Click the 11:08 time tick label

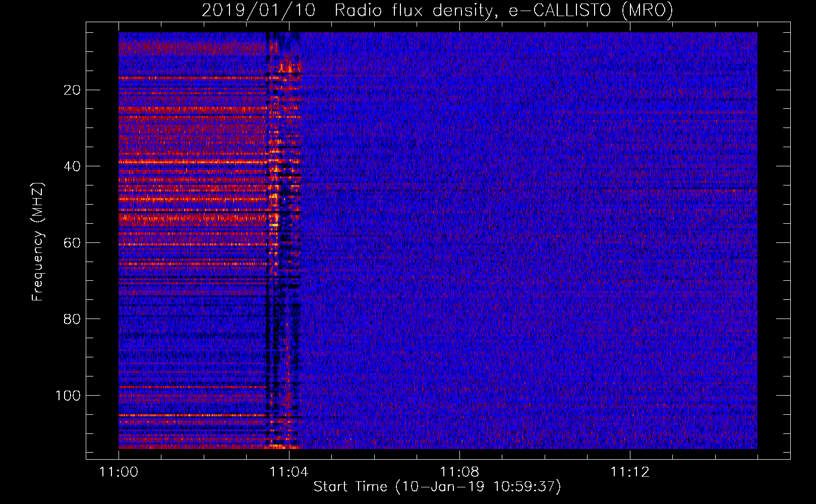pos(459,472)
